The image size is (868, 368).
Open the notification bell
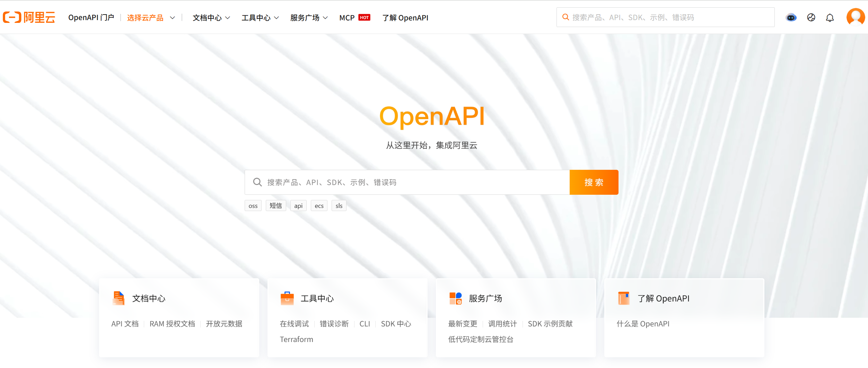point(830,18)
